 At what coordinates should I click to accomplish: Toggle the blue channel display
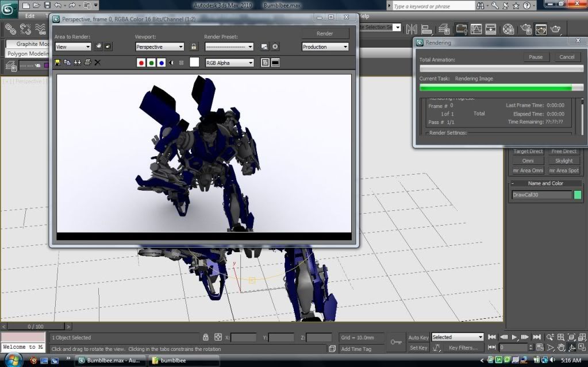click(162, 63)
